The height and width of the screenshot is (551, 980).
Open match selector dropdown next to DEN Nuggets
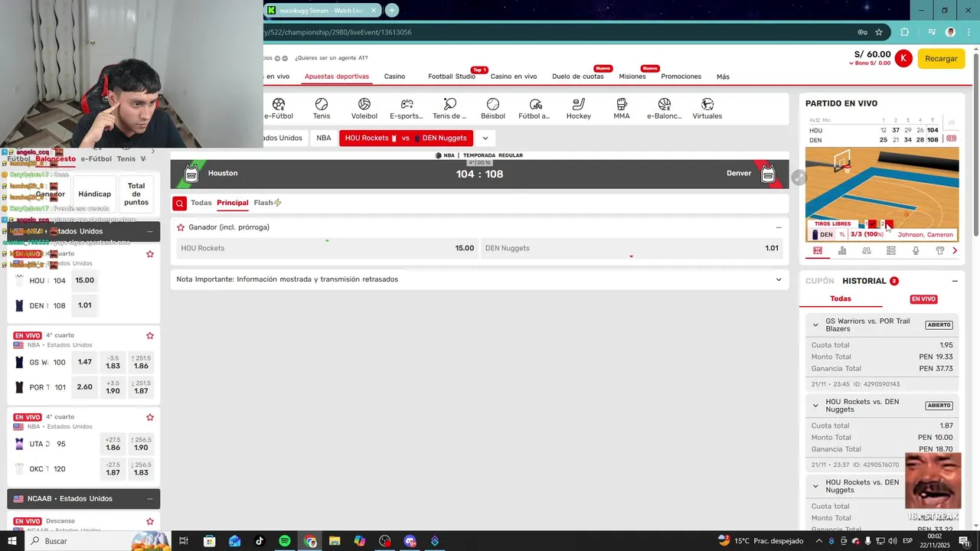pyautogui.click(x=485, y=138)
